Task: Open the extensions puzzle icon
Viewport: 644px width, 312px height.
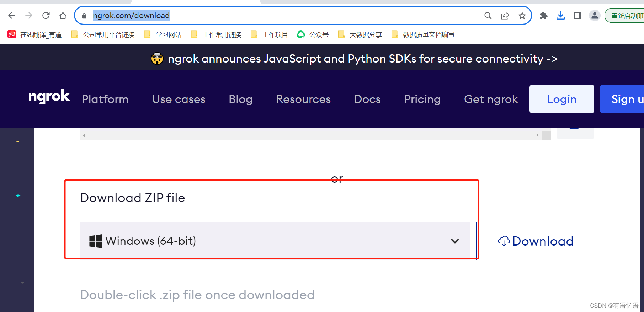Action: pyautogui.click(x=544, y=16)
